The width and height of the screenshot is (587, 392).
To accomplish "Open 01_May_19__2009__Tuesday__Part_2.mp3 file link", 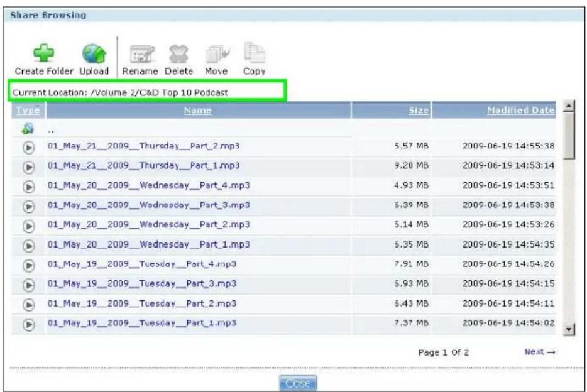I will point(142,303).
